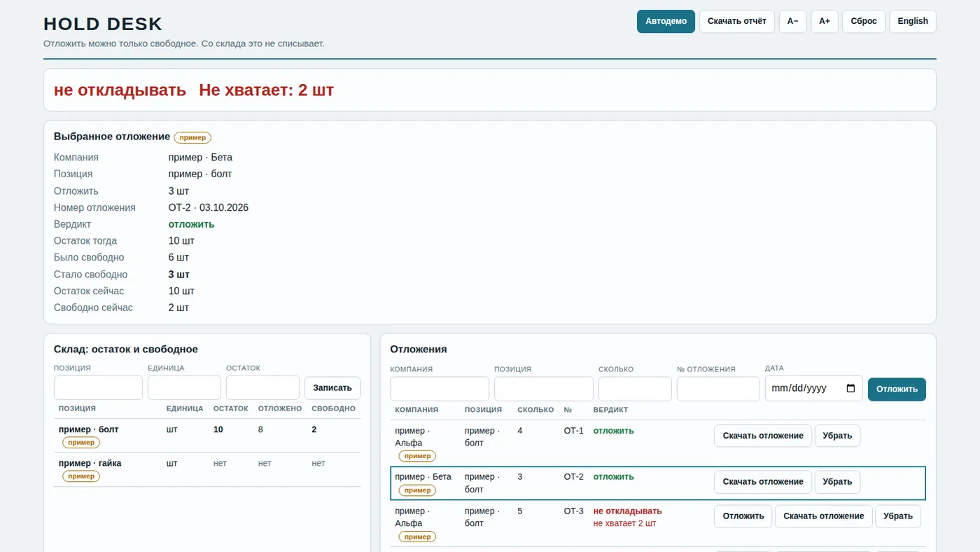Decrease font size with A− button

coord(792,21)
